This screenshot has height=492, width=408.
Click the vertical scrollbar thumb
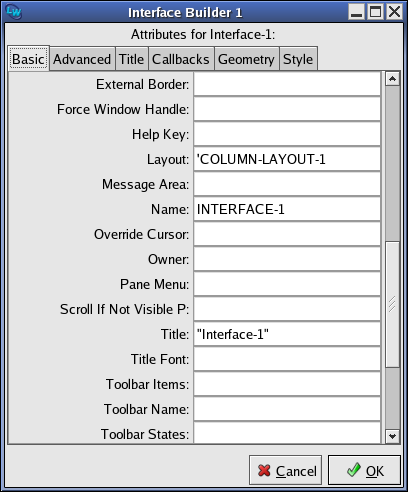pos(392,304)
